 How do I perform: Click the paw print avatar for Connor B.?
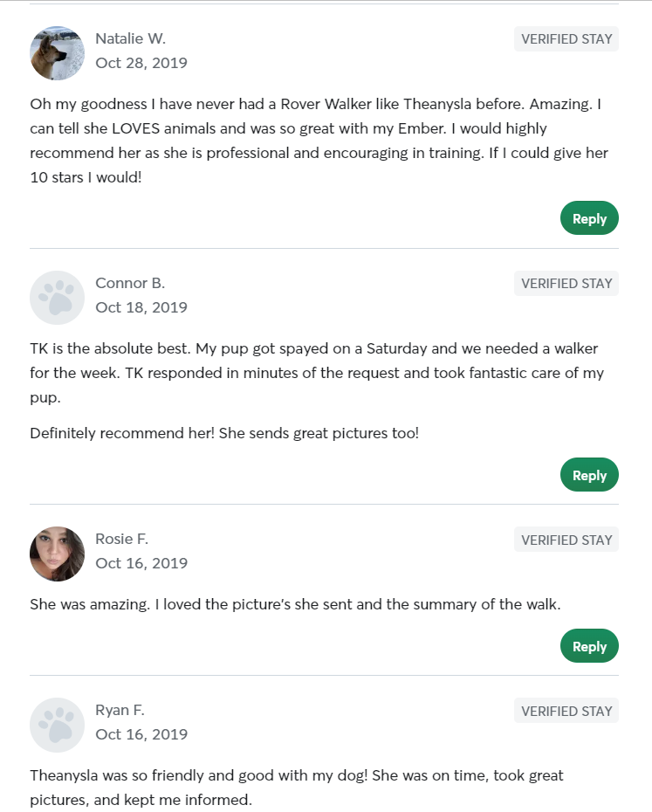(x=57, y=297)
